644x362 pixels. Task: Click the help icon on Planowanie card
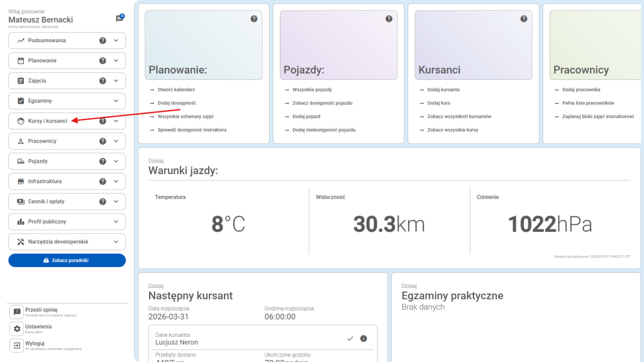(x=254, y=19)
